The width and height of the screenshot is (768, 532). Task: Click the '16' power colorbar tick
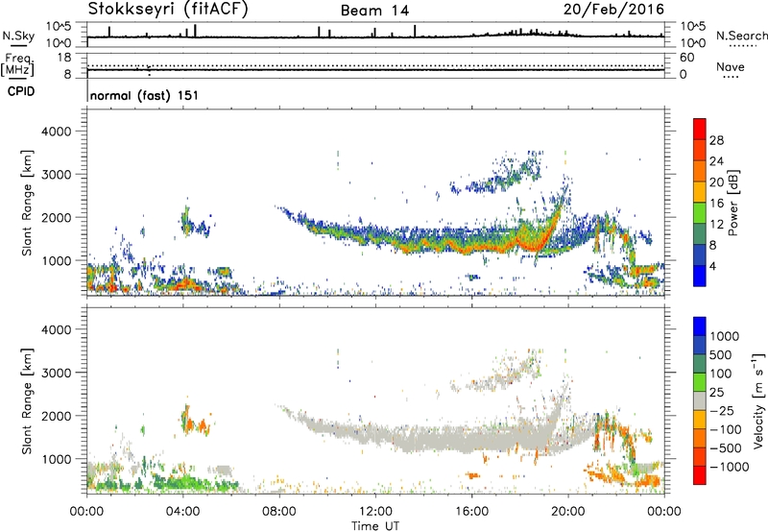point(716,204)
